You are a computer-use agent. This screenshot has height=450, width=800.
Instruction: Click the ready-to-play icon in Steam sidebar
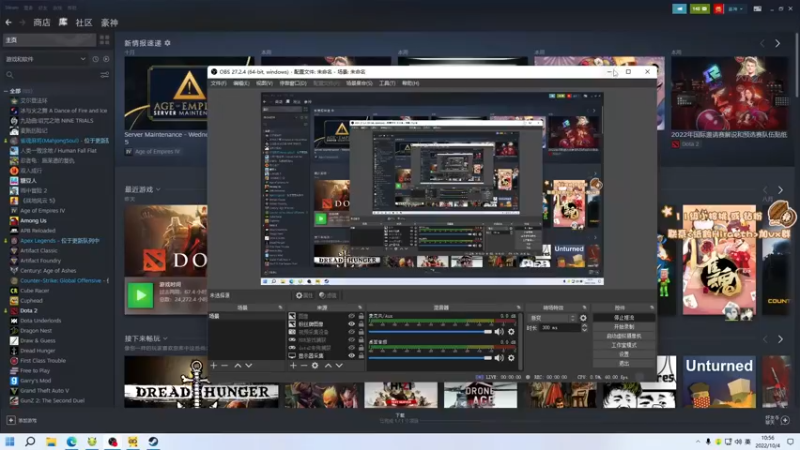click(x=106, y=59)
